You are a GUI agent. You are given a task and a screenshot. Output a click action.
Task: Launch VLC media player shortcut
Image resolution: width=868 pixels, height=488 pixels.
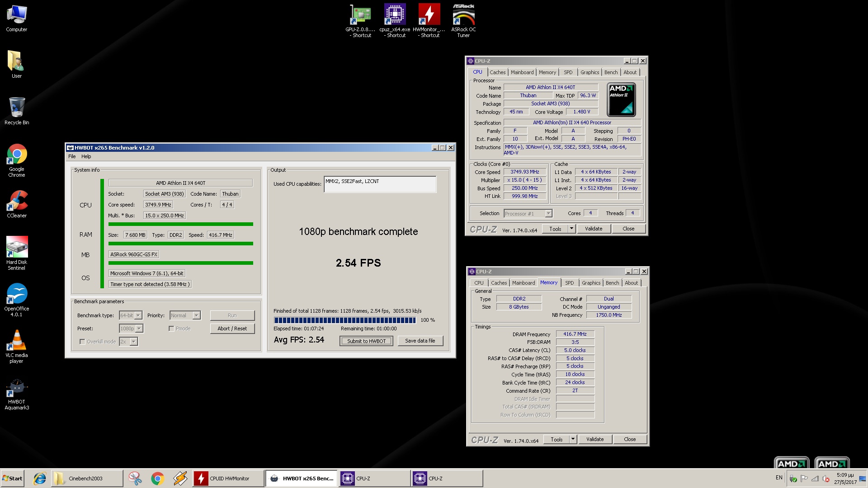coord(17,347)
